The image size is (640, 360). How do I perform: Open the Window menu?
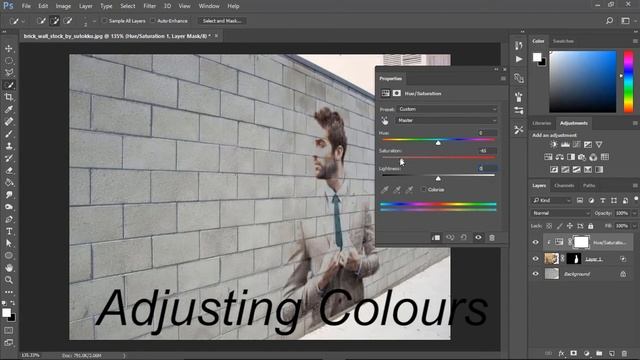209,6
